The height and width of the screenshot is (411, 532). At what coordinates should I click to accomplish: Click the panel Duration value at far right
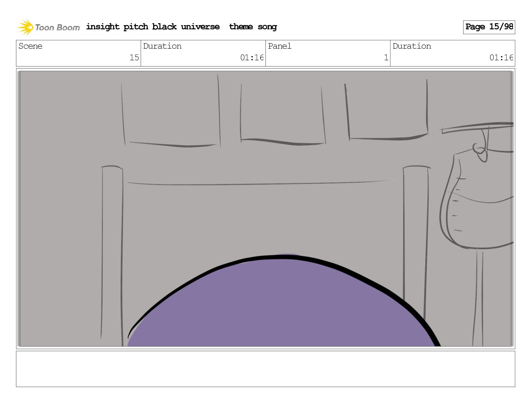point(501,58)
